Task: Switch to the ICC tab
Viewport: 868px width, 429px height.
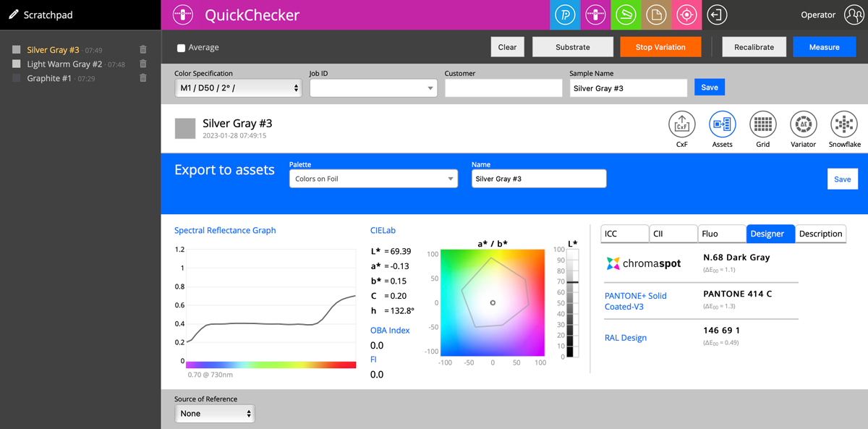Action: click(x=624, y=234)
